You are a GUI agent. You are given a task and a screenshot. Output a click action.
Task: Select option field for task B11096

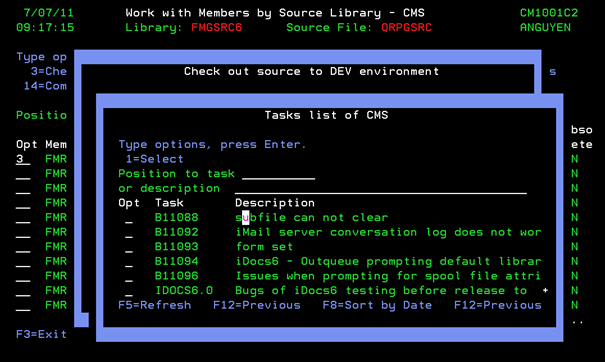(x=129, y=276)
